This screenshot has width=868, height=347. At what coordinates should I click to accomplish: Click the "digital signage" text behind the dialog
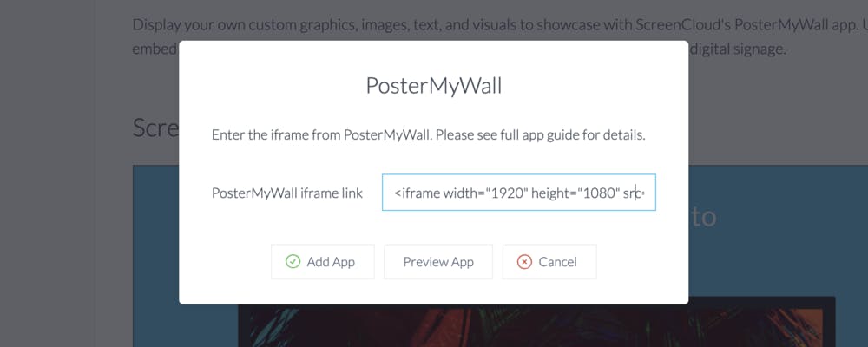click(737, 49)
